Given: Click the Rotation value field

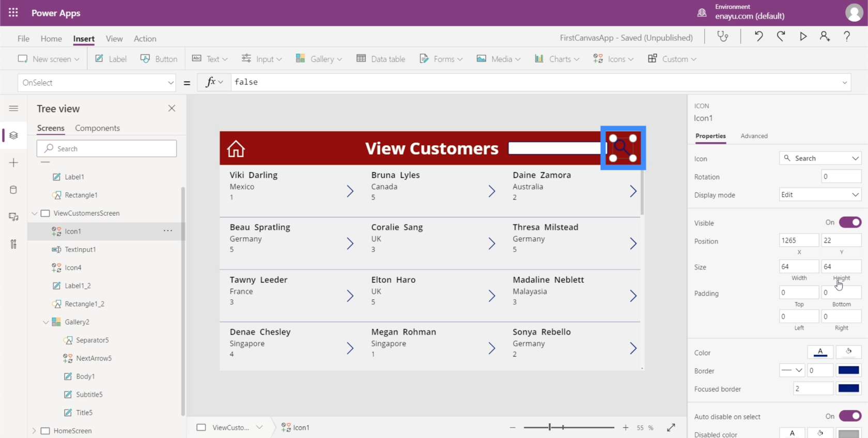Looking at the screenshot, I should coord(841,176).
